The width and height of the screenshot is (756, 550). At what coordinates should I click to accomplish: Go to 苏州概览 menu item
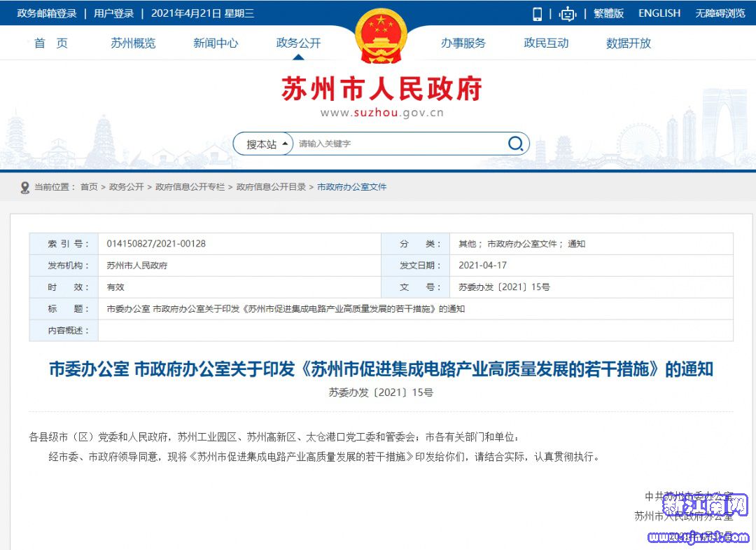tap(133, 43)
